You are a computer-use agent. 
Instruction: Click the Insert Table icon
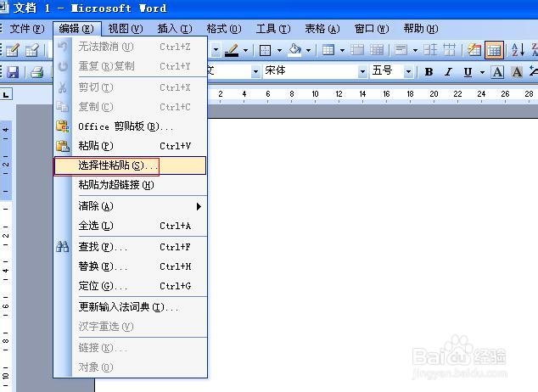(328, 50)
